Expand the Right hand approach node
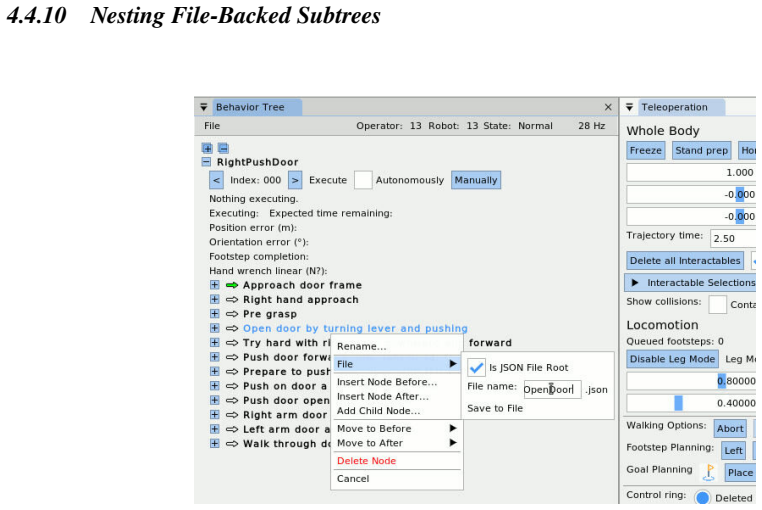The height and width of the screenshot is (510, 762). point(214,299)
